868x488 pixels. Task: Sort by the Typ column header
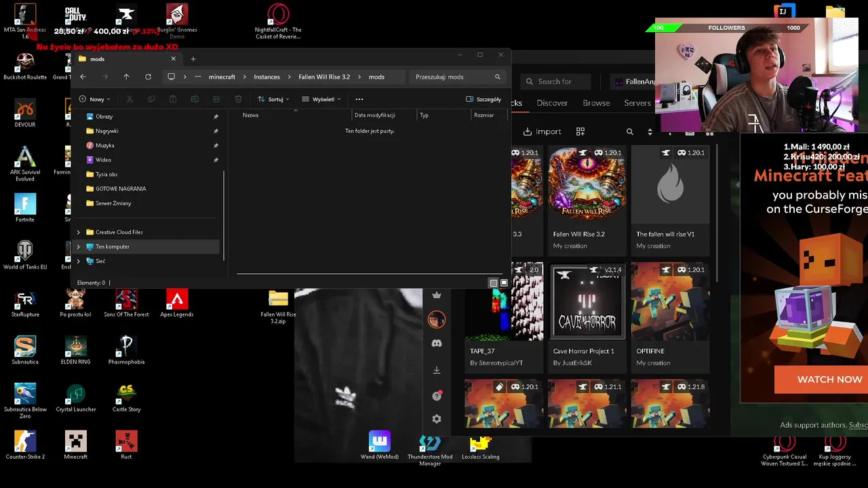tap(424, 115)
